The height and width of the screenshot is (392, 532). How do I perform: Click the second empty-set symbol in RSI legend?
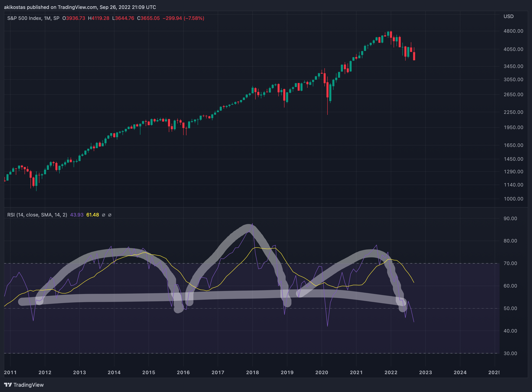tap(110, 215)
